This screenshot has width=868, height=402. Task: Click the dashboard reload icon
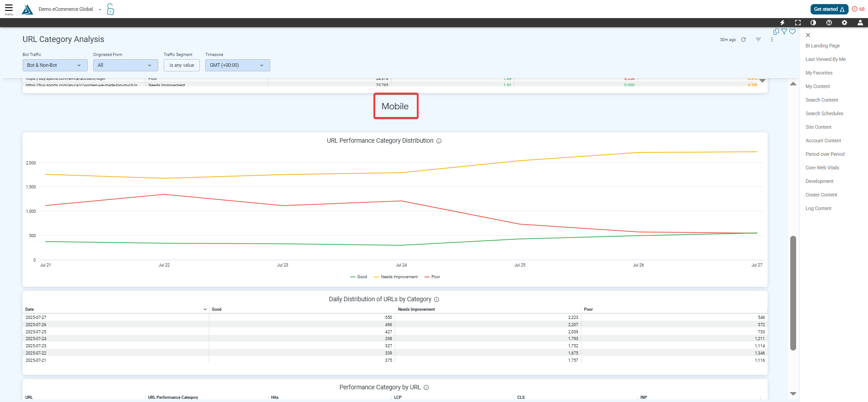coord(743,40)
